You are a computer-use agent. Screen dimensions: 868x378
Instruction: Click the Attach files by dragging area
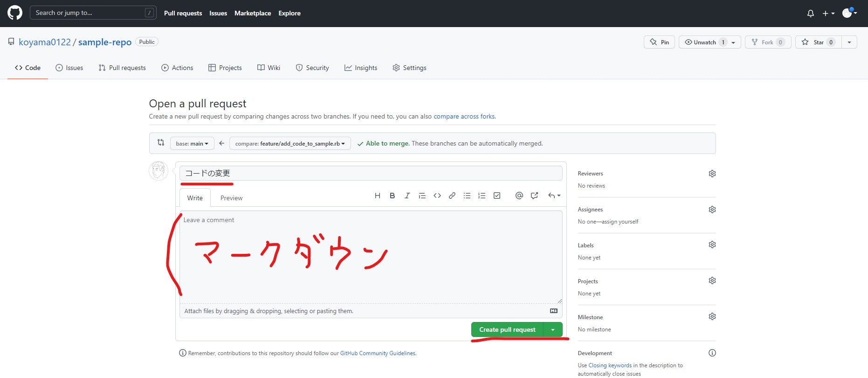[x=371, y=311]
